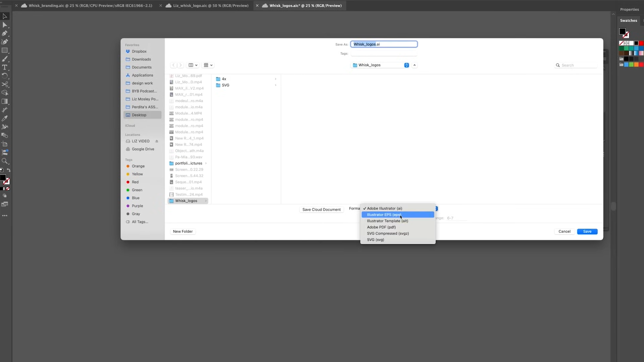Open the grid view options dropdown
Screen dimensions: 644x362
click(208, 65)
